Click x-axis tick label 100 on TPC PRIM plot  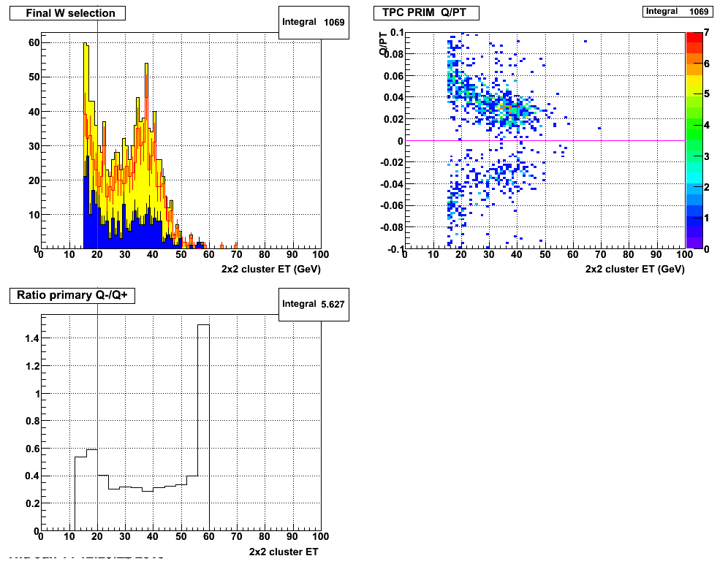pyautogui.click(x=685, y=254)
